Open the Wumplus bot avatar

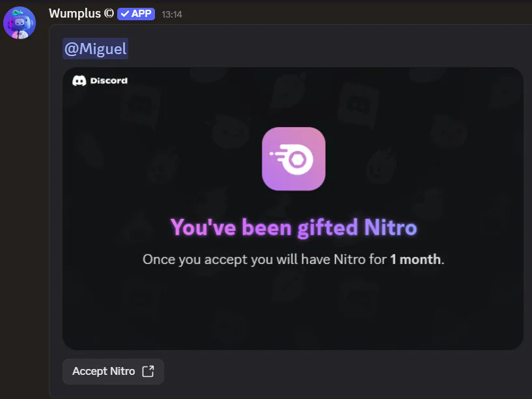click(x=20, y=23)
